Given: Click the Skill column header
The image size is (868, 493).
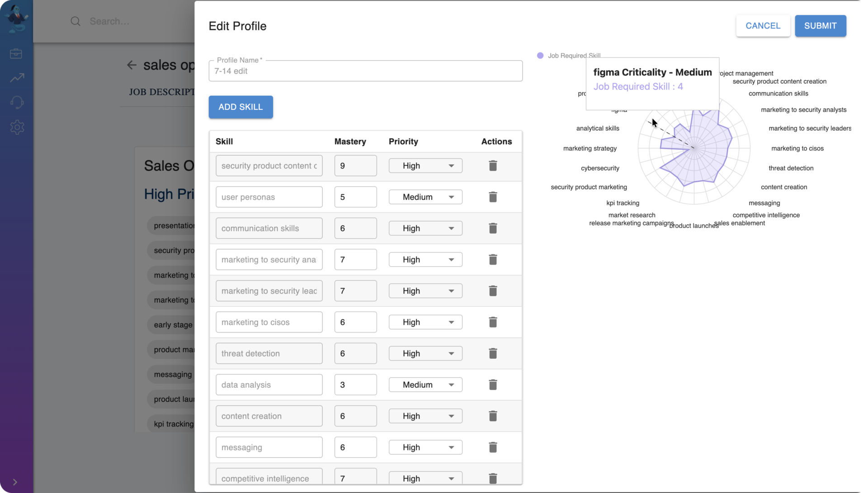Looking at the screenshot, I should pyautogui.click(x=224, y=141).
